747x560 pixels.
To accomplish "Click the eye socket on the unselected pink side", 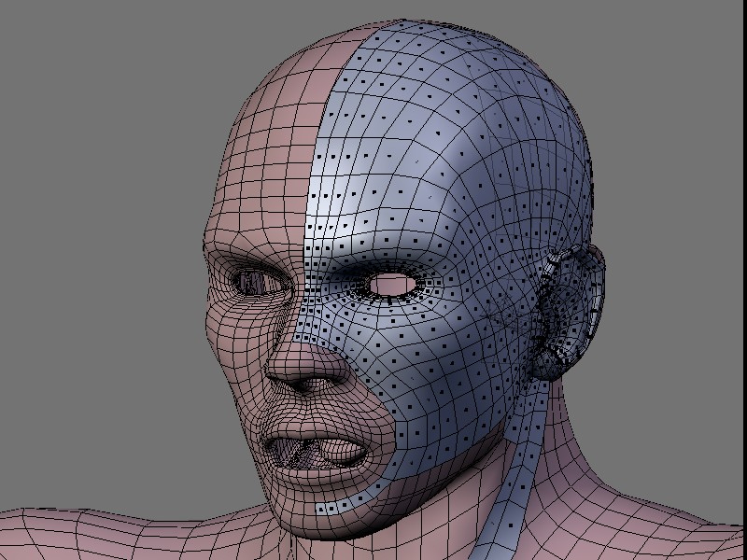I will pos(259,282).
